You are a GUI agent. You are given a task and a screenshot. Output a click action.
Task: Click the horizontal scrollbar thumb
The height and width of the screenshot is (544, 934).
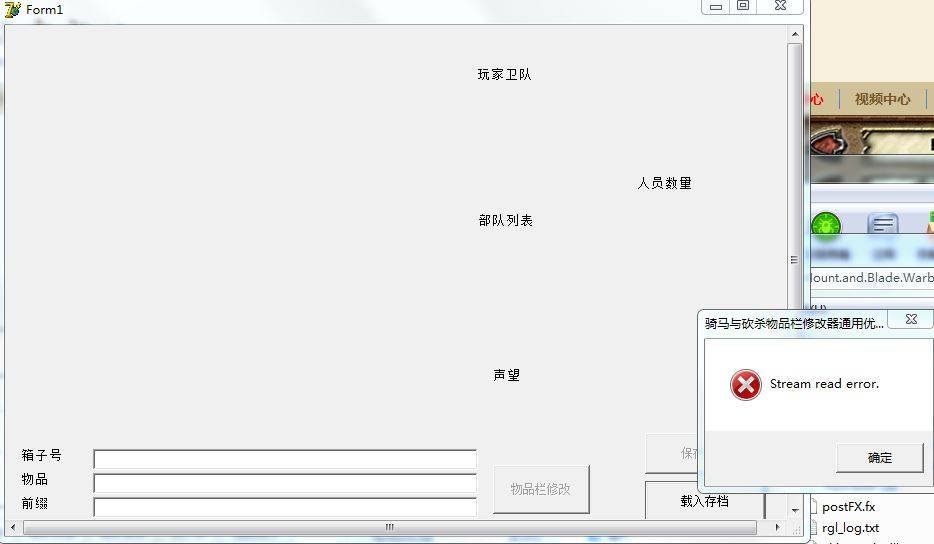[390, 527]
